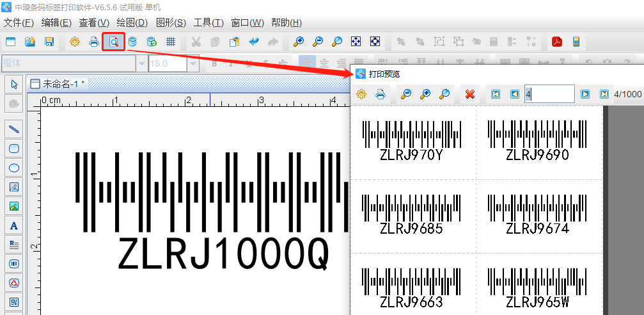Toggle left text alignment
Image resolution: width=644 pixels, height=315 pixels.
[307, 63]
